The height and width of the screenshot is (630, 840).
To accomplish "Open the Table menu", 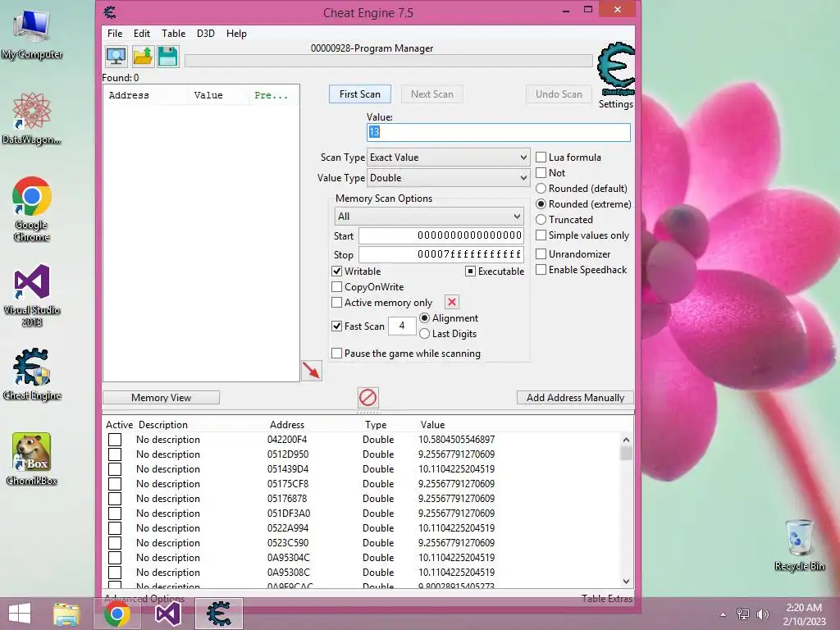I will [174, 33].
